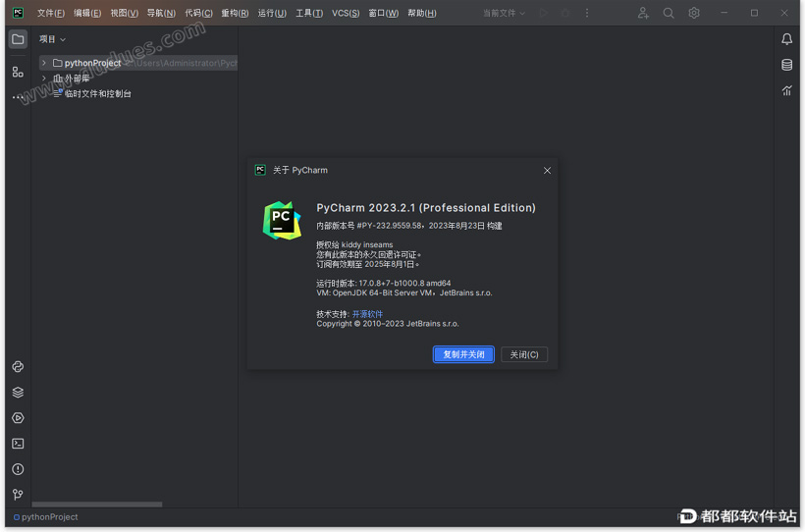Open the Structure tool window icon
The image size is (805, 532).
click(x=18, y=72)
